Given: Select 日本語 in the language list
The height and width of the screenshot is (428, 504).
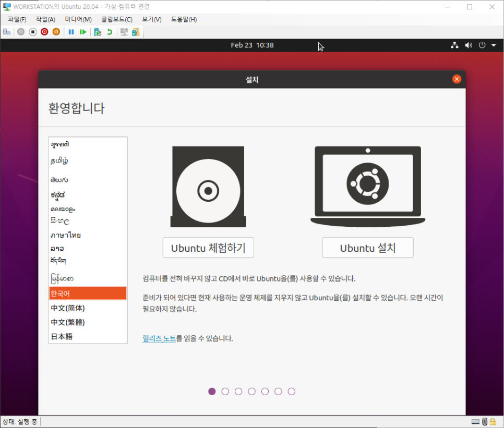Looking at the screenshot, I should click(x=88, y=336).
